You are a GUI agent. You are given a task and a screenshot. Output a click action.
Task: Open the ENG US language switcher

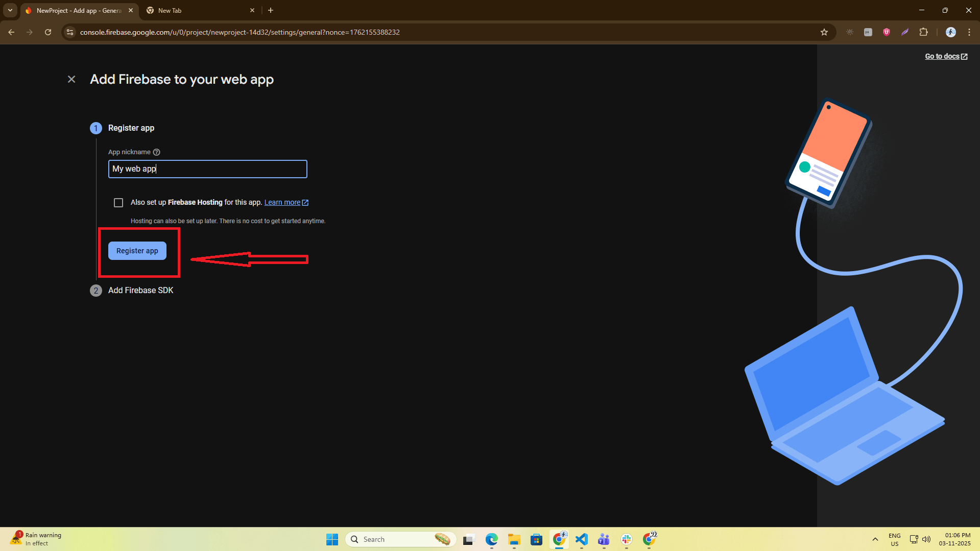pos(895,539)
